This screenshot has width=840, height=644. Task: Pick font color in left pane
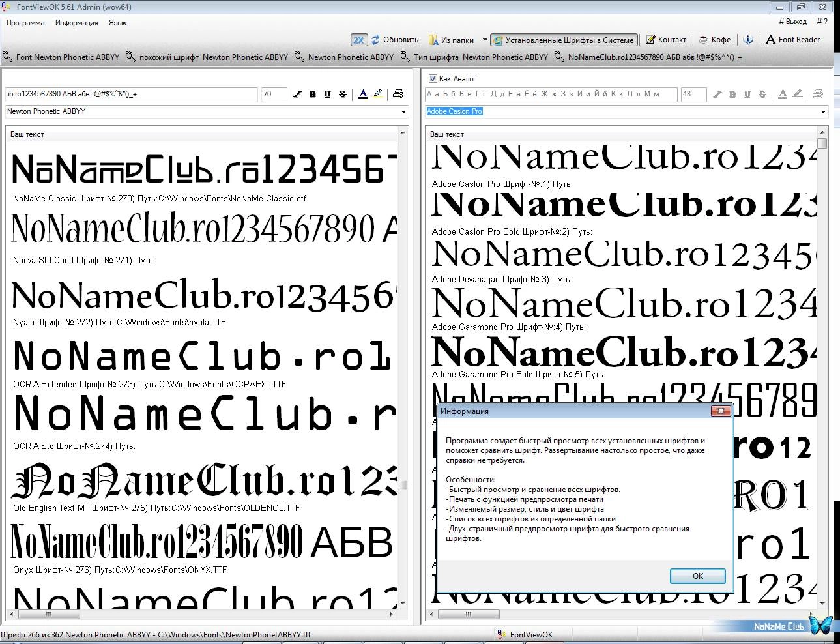(363, 94)
